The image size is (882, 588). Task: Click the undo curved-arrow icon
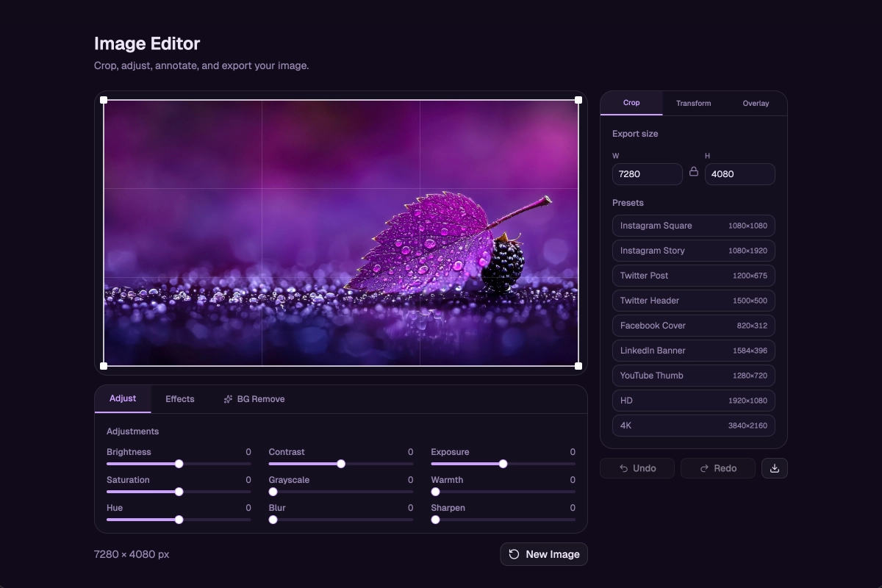coord(625,467)
